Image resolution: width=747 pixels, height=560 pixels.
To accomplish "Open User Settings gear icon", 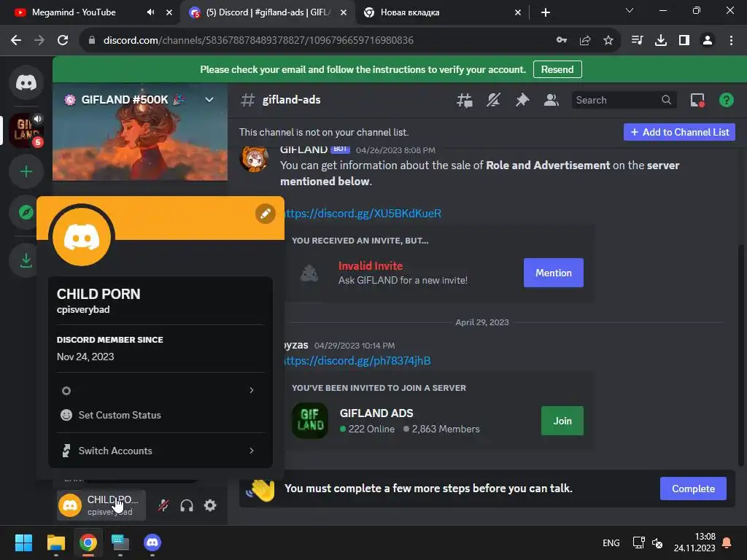I will pos(210,505).
